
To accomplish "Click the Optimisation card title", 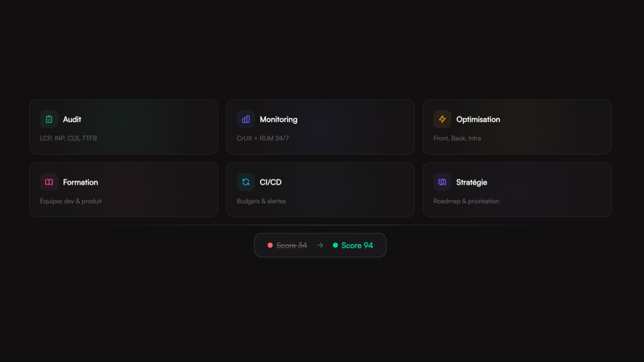I will pyautogui.click(x=478, y=119).
